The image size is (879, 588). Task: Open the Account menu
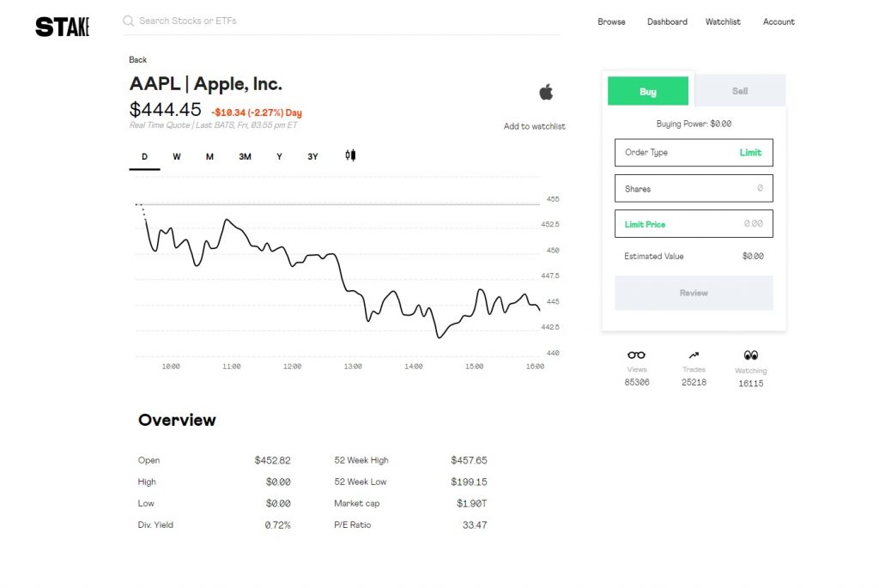coord(779,21)
